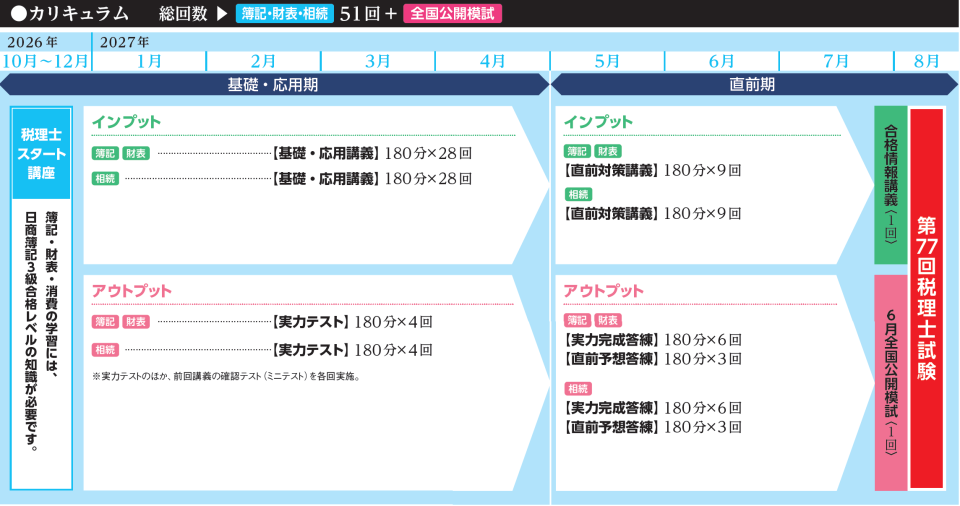960x506 pixels.
Task: Click 財表 tag in 直前期 アウトプット
Action: click(608, 320)
